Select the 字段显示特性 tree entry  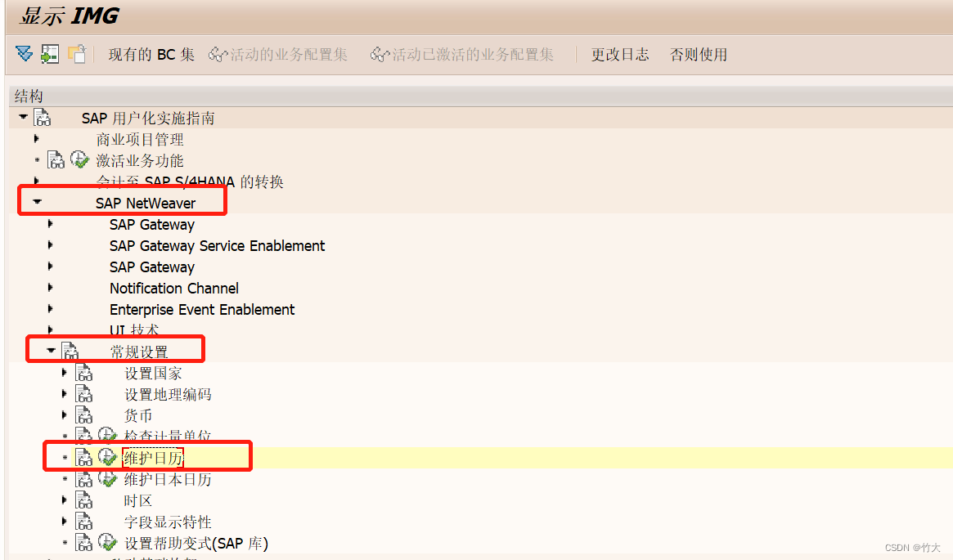(168, 522)
